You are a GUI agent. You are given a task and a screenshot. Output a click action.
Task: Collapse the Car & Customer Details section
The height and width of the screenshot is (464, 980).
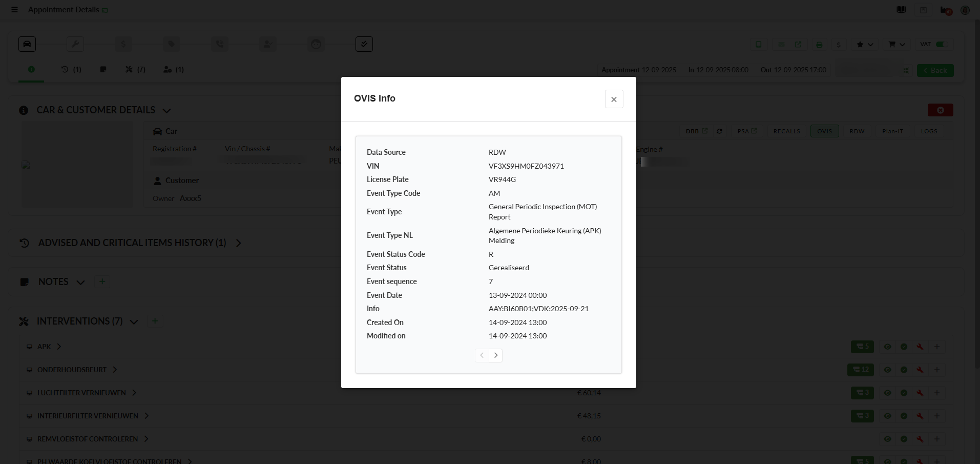pyautogui.click(x=166, y=110)
